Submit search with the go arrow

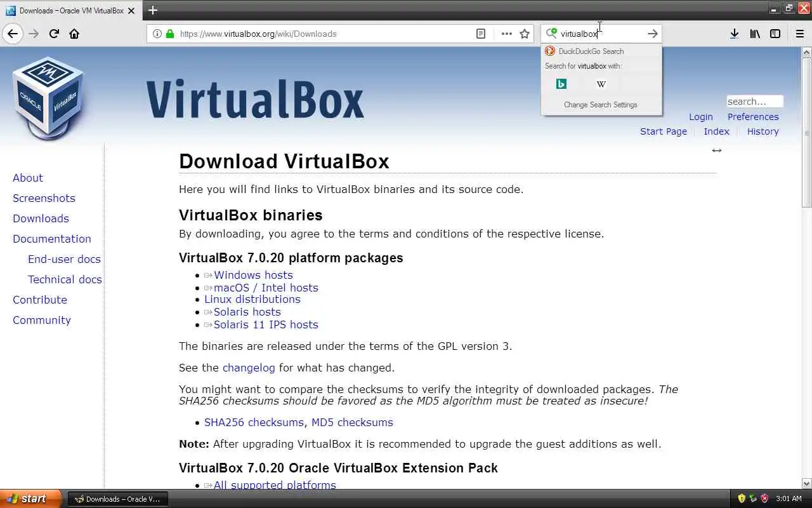(652, 34)
